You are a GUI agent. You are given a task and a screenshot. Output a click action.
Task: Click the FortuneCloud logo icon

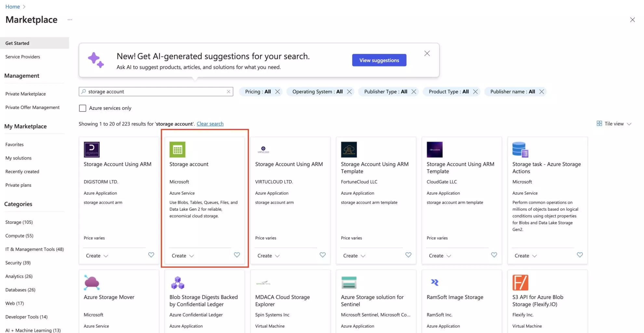(349, 150)
